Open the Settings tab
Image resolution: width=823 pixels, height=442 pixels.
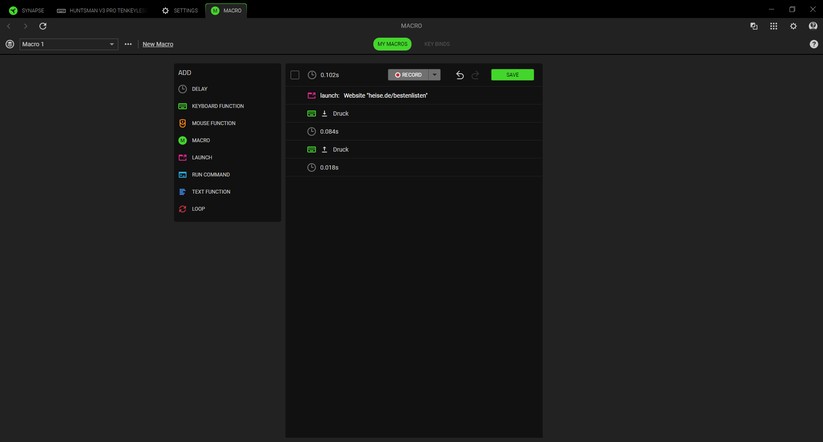pos(180,10)
